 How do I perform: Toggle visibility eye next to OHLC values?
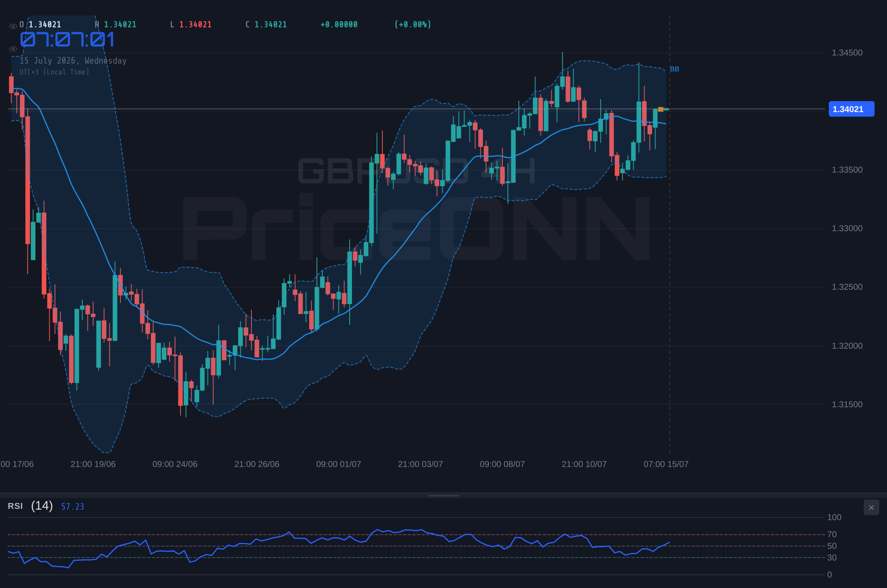tap(13, 26)
